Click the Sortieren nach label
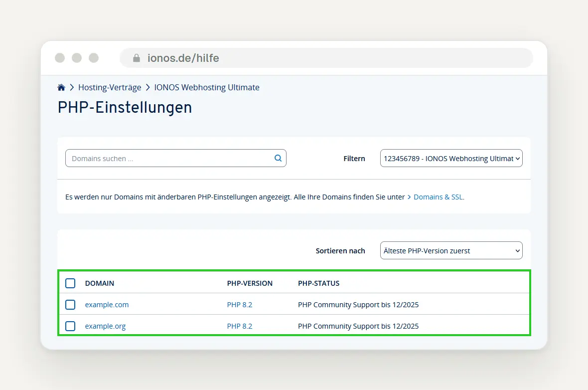 [340, 251]
